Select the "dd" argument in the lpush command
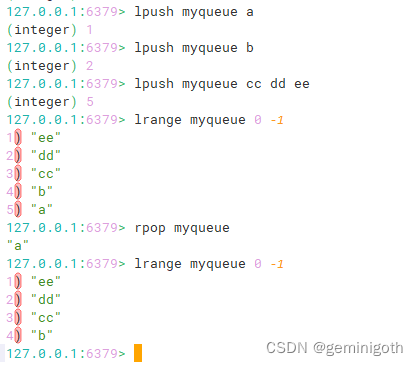Viewport: 418px width, 366px height. tap(278, 84)
